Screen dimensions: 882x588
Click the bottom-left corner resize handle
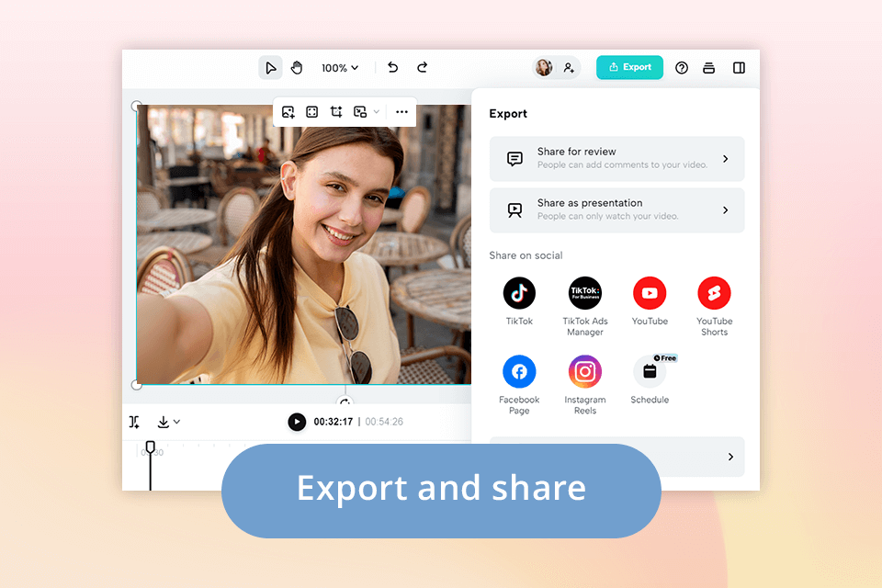136,385
